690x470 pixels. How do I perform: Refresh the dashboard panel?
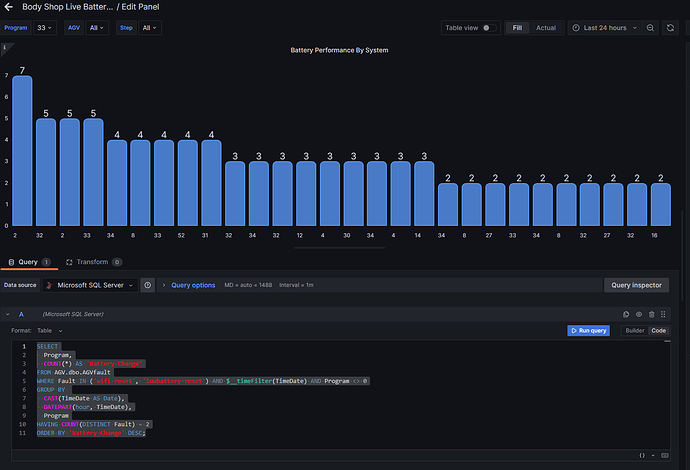pos(671,28)
